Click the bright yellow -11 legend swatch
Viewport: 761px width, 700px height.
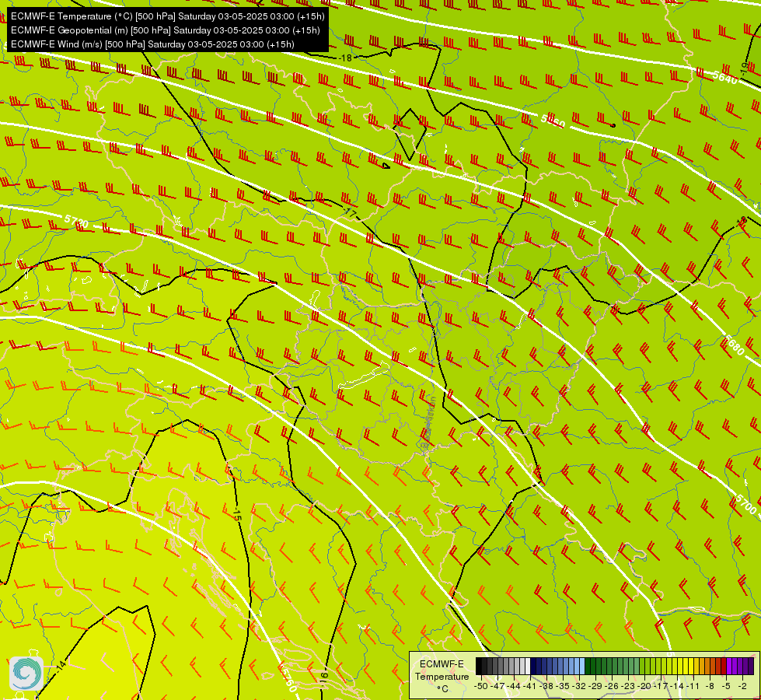pos(691,666)
